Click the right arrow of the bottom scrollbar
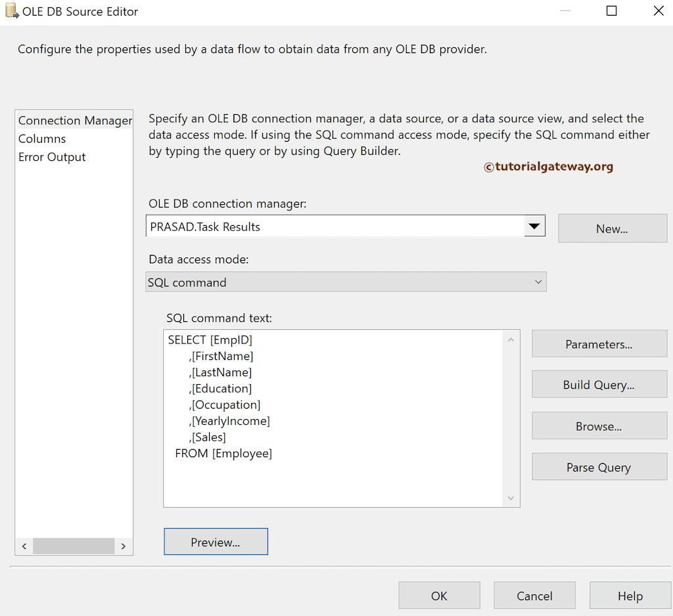This screenshot has width=673, height=616. [x=124, y=546]
